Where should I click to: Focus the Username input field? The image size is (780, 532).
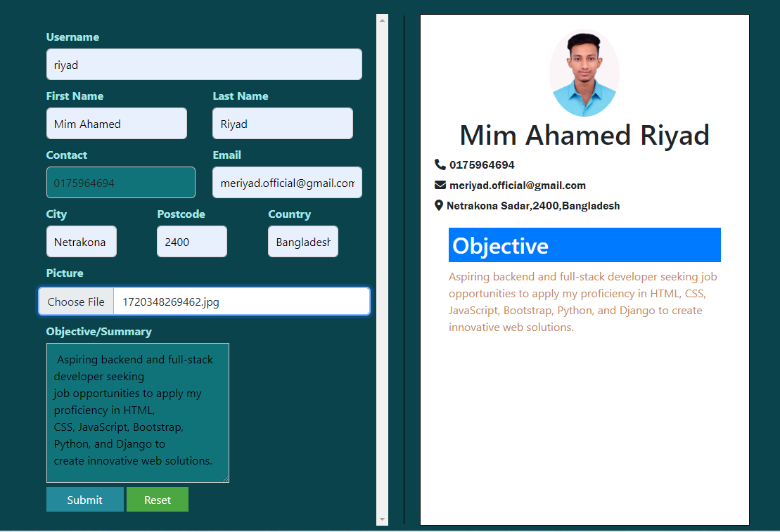click(x=204, y=65)
